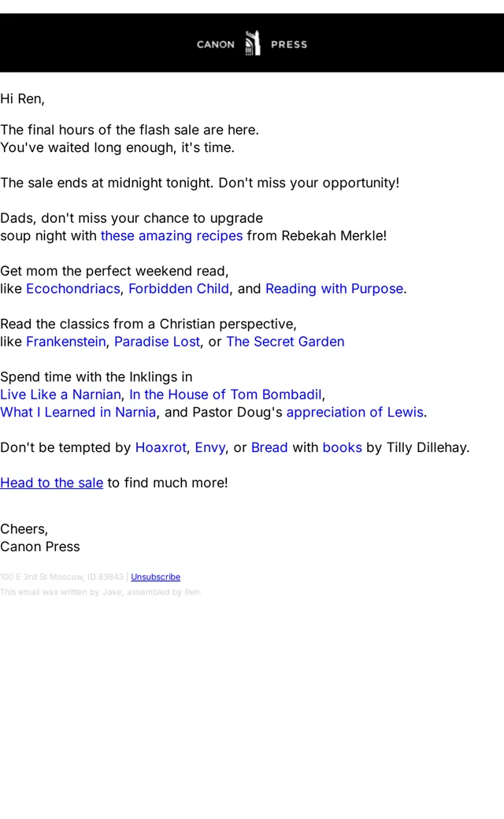Click the Canon Press logo icon

click(x=253, y=43)
